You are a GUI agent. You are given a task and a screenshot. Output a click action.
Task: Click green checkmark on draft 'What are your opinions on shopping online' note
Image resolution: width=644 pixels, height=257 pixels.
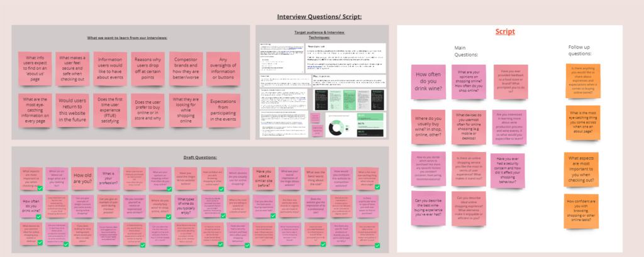pyautogui.click(x=169, y=189)
